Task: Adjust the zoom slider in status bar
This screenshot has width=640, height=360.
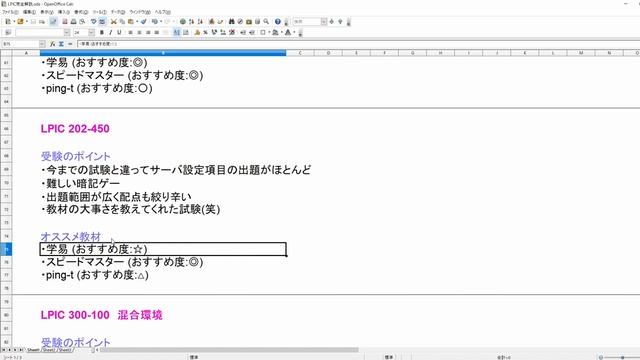Action: 622,358
